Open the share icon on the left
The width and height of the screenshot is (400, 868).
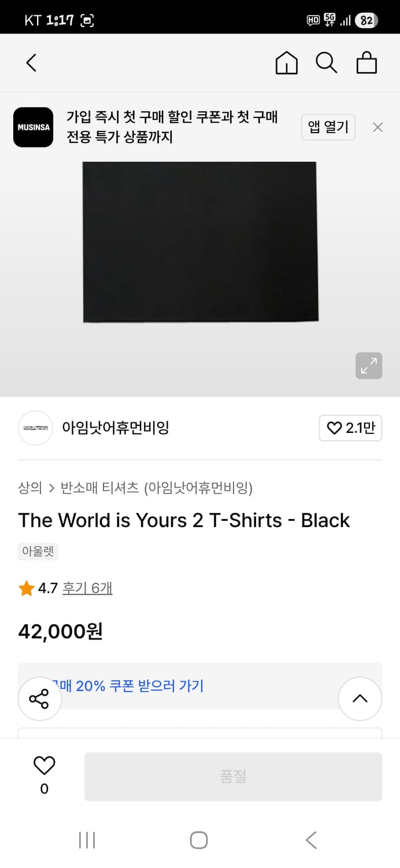[39, 698]
